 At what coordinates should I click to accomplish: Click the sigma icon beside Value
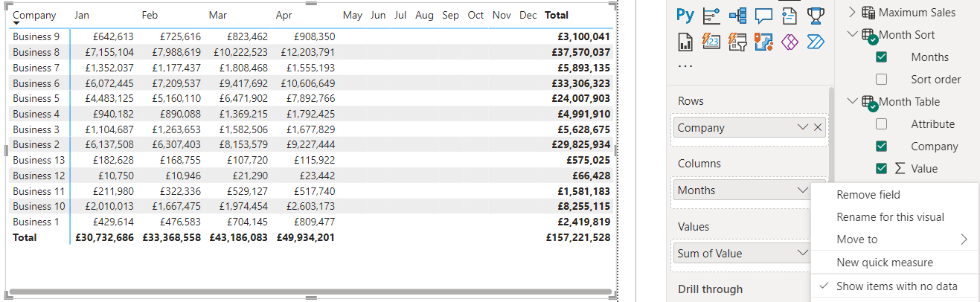coord(900,169)
